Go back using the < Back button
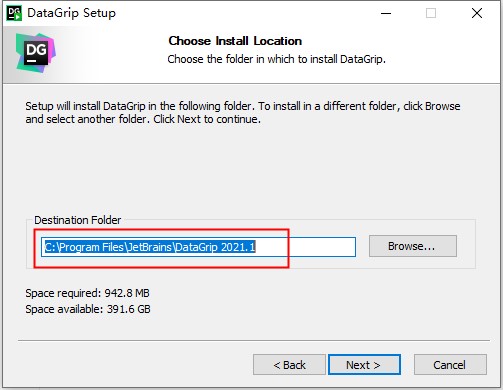Image resolution: width=503 pixels, height=390 pixels. pos(289,365)
